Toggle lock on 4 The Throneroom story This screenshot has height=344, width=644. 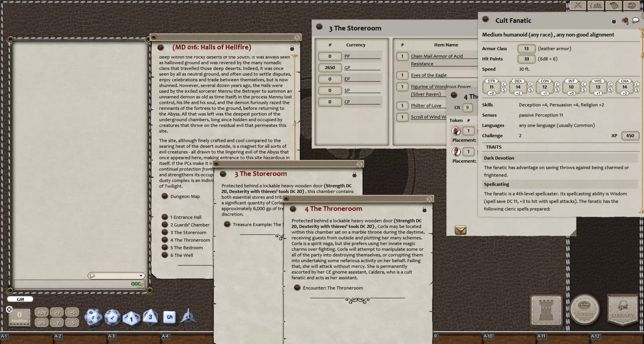tap(424, 210)
